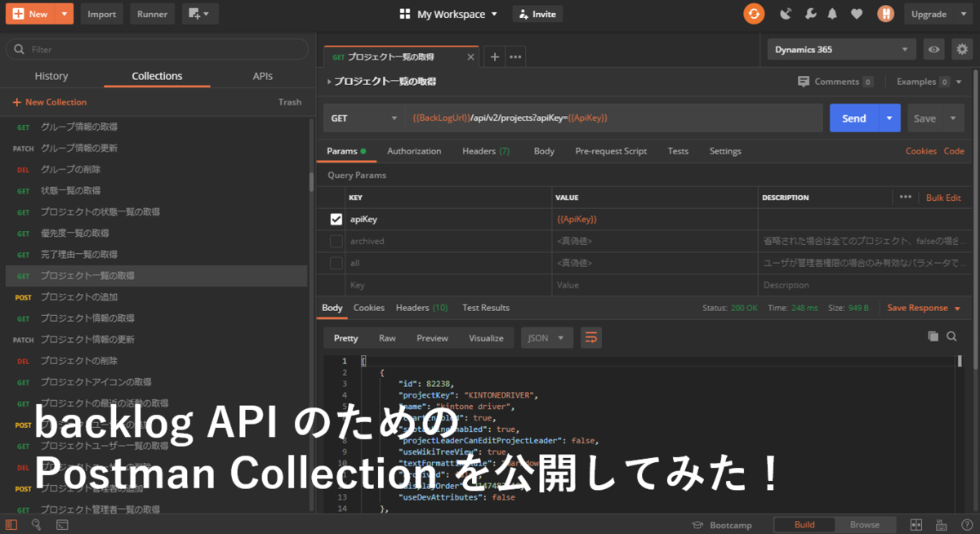
Task: Open the JSON format dropdown
Action: [x=547, y=338]
